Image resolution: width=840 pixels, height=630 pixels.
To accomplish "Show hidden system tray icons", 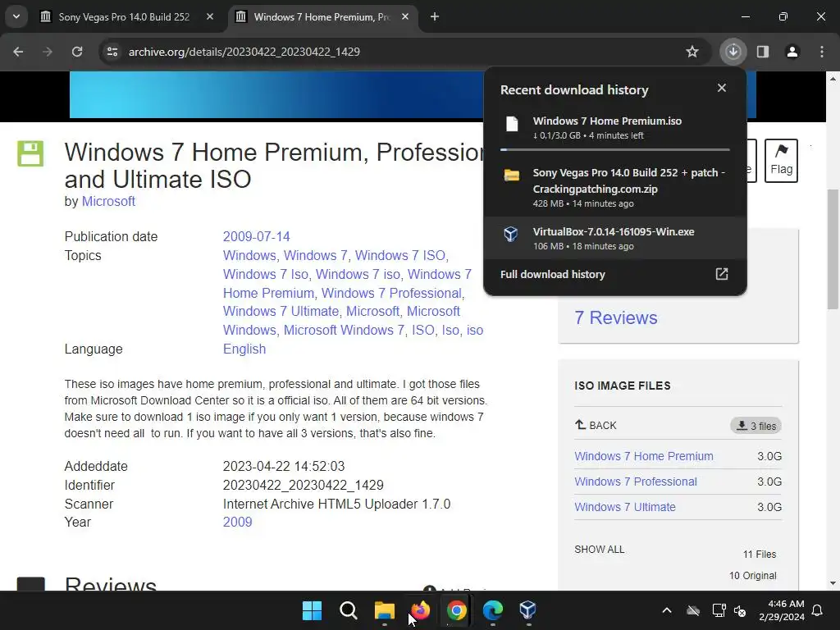I will pyautogui.click(x=667, y=610).
